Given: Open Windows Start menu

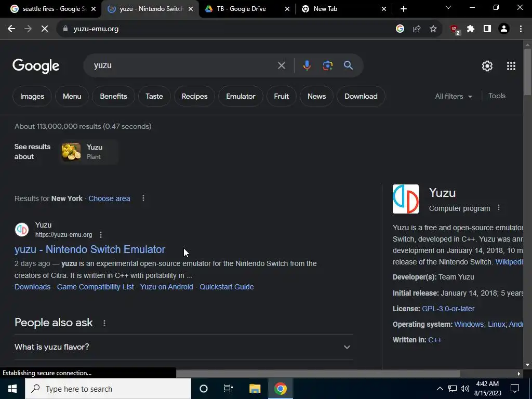Looking at the screenshot, I should pyautogui.click(x=12, y=389).
